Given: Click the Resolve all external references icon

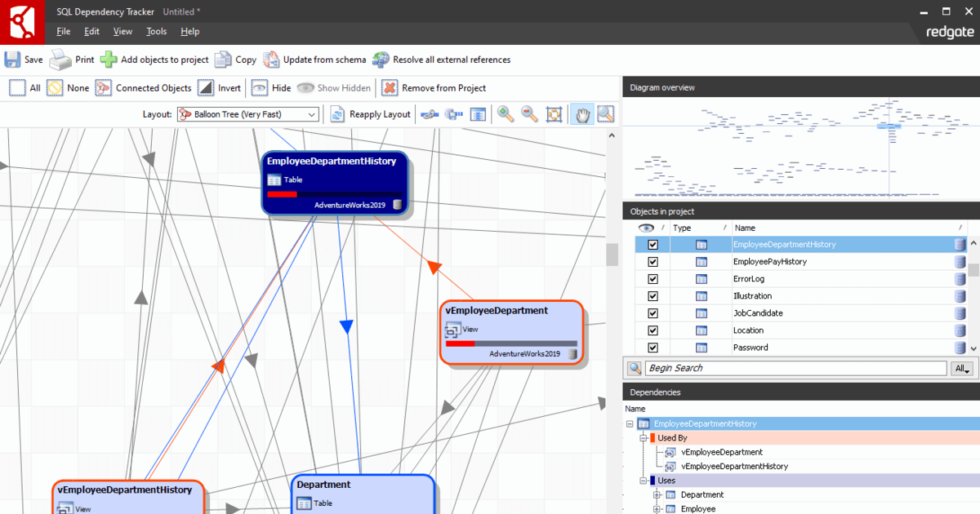Looking at the screenshot, I should [x=381, y=59].
